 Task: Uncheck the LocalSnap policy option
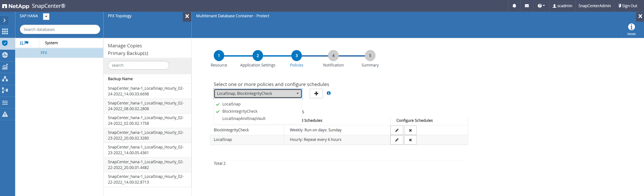(x=231, y=104)
